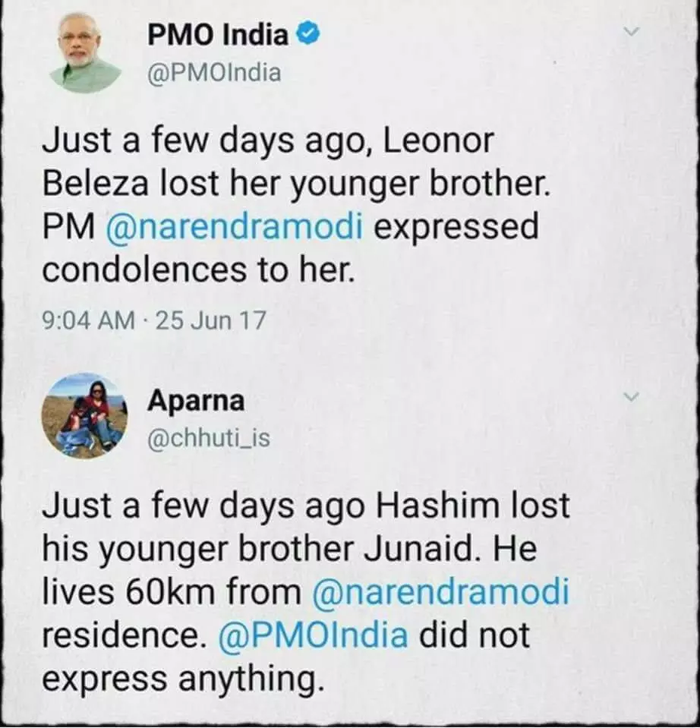Screen dimensions: 700x728
Task: Click the word "expressed" in PMO India's tweet
Action: click(x=456, y=227)
